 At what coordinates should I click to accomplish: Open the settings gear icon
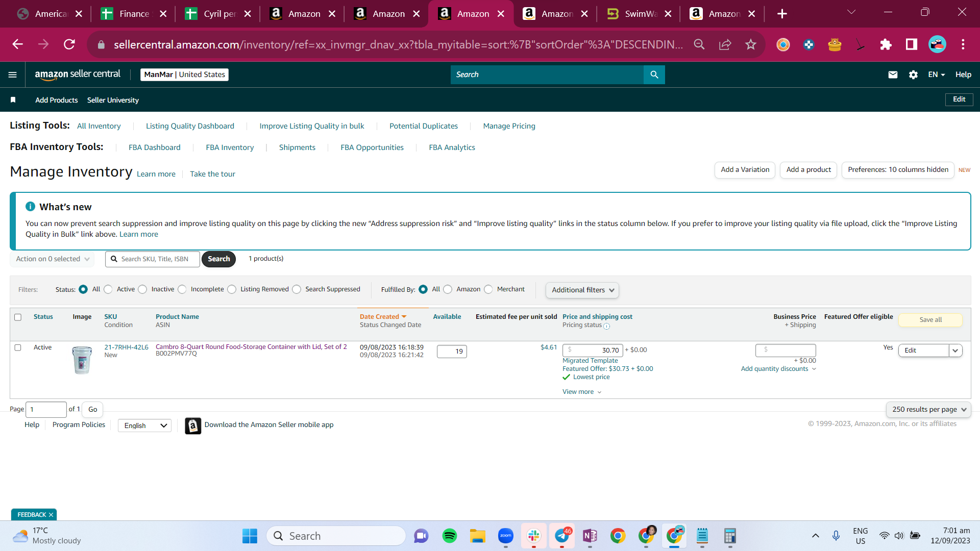913,74
